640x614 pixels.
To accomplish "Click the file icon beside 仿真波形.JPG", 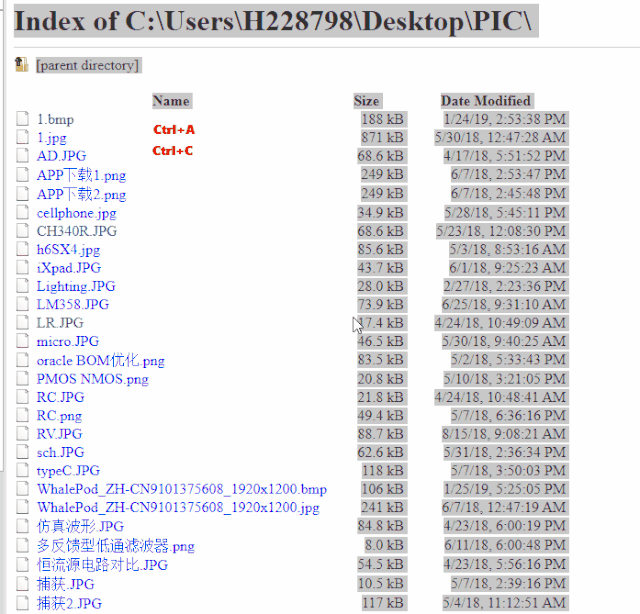I will click(22, 526).
